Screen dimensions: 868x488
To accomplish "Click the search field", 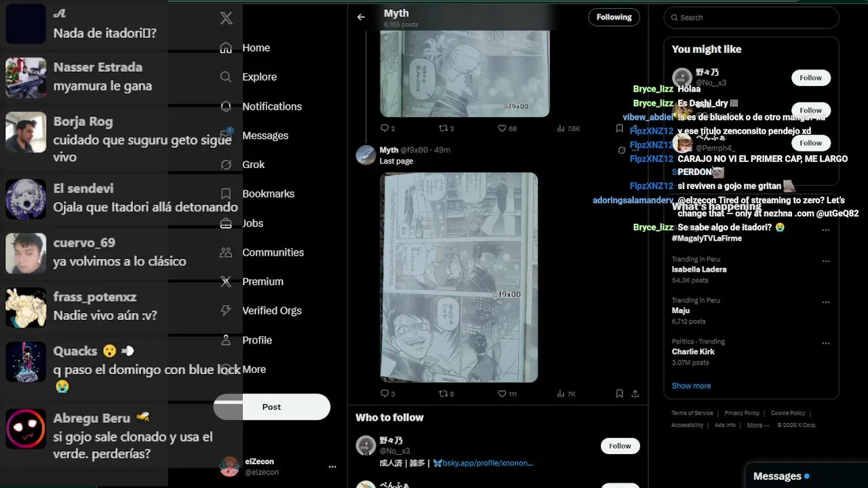I will (751, 18).
